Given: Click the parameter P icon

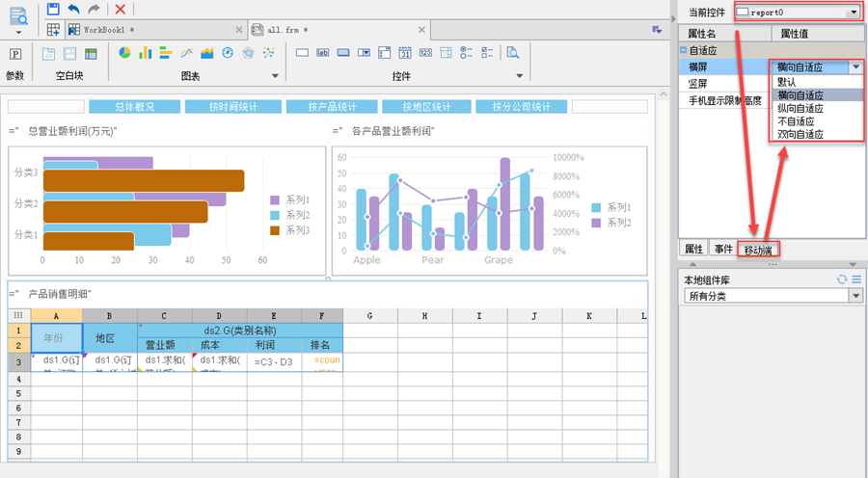Looking at the screenshot, I should tap(15, 54).
